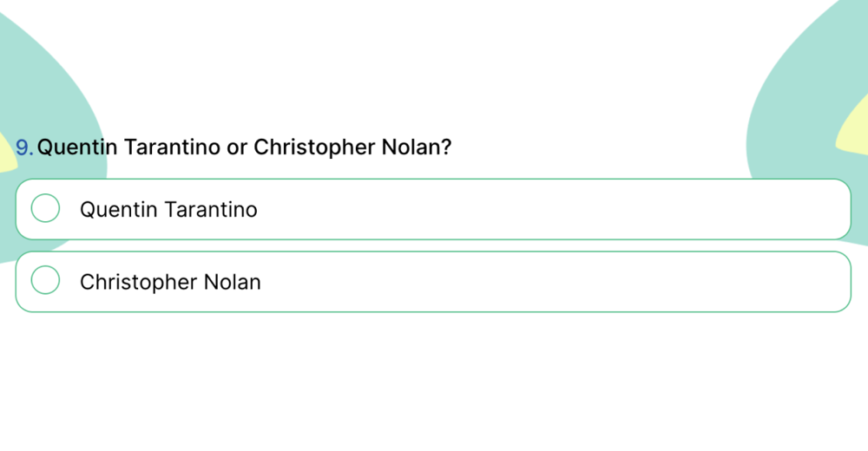Click "Tarantino" in the question heading
This screenshot has height=451, width=868.
tap(172, 147)
